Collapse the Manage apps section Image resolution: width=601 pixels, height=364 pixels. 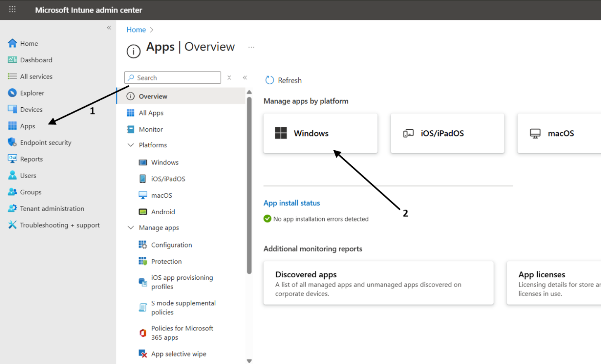click(x=131, y=227)
